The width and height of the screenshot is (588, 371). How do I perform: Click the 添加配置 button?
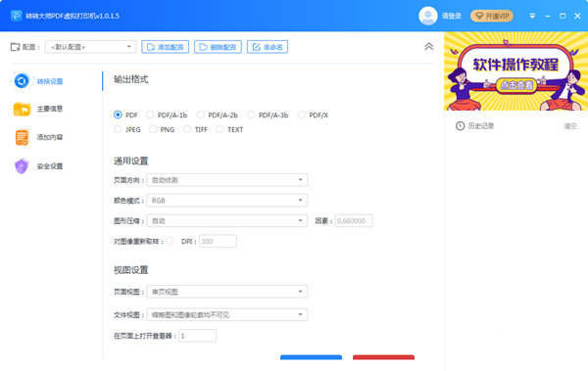point(166,47)
